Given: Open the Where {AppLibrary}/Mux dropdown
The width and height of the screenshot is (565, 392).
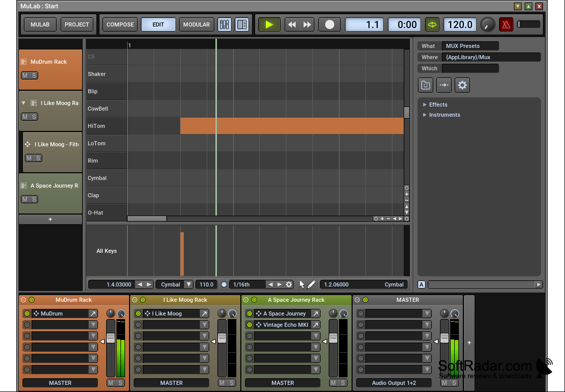Looking at the screenshot, I should pos(492,57).
